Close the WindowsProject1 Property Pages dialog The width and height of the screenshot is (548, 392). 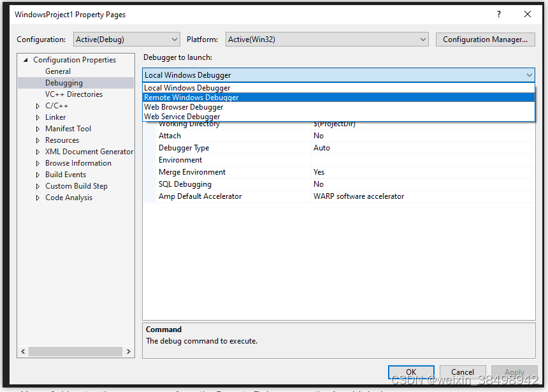(528, 14)
